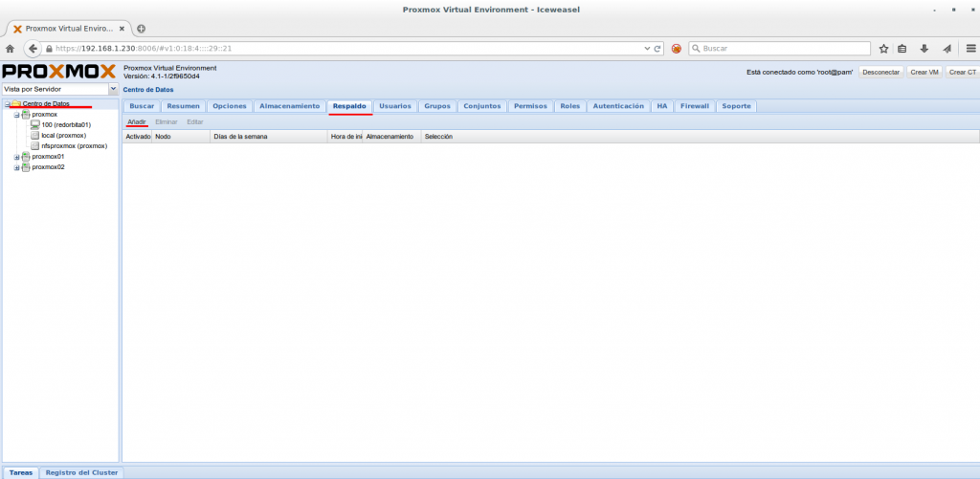Image resolution: width=980 pixels, height=479 pixels.
Task: Switch to the Firewall tab
Action: (695, 106)
